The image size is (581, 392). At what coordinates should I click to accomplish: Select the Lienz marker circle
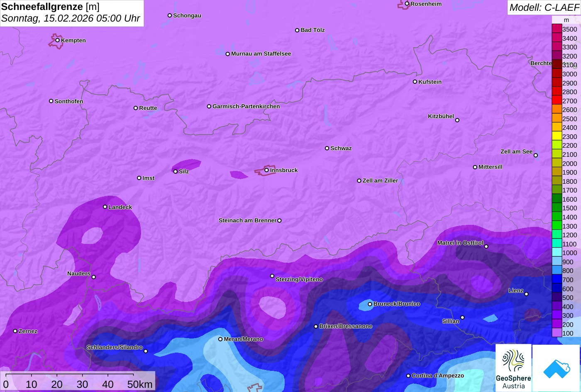pyautogui.click(x=526, y=294)
